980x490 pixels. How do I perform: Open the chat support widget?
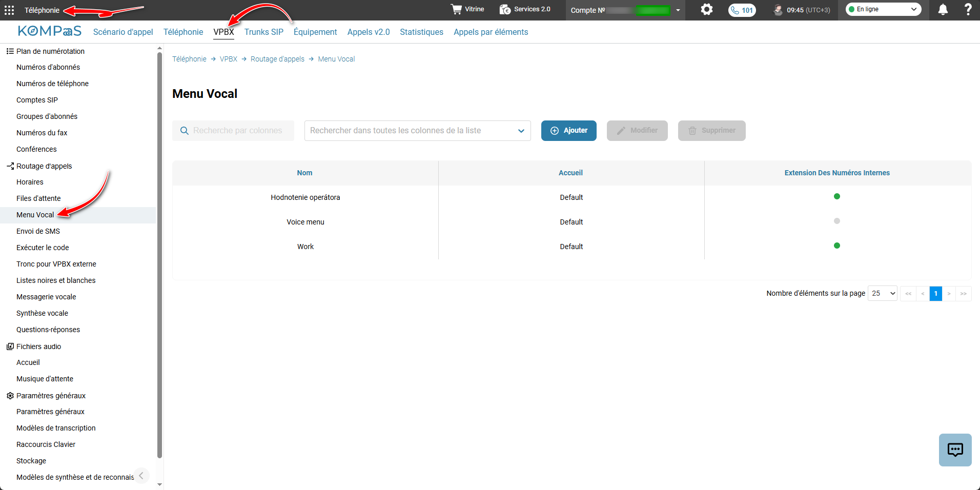955,450
